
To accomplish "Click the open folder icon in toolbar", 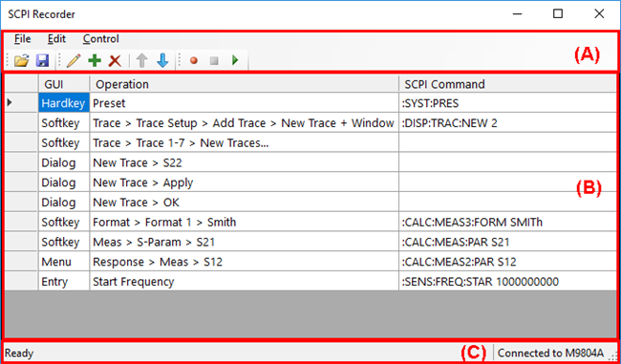I will 22,60.
